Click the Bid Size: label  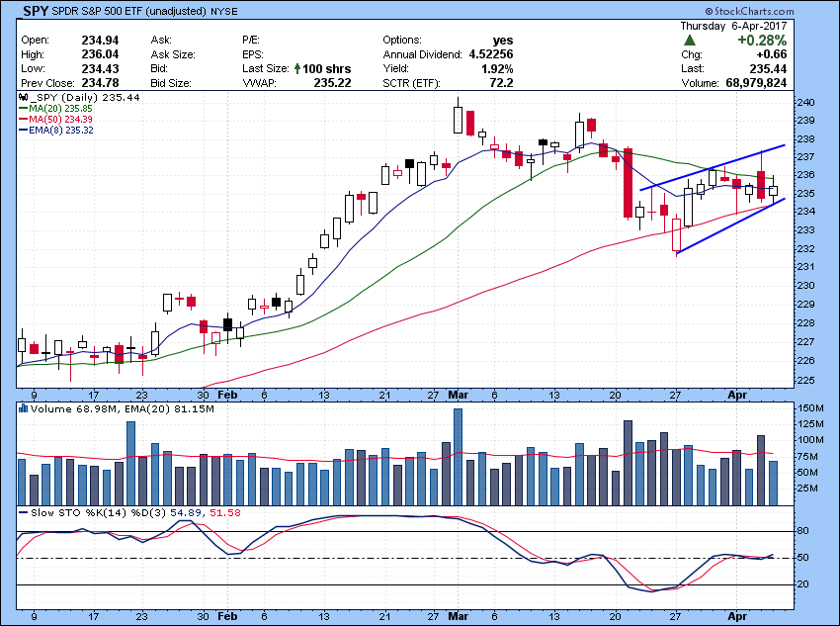pyautogui.click(x=171, y=84)
